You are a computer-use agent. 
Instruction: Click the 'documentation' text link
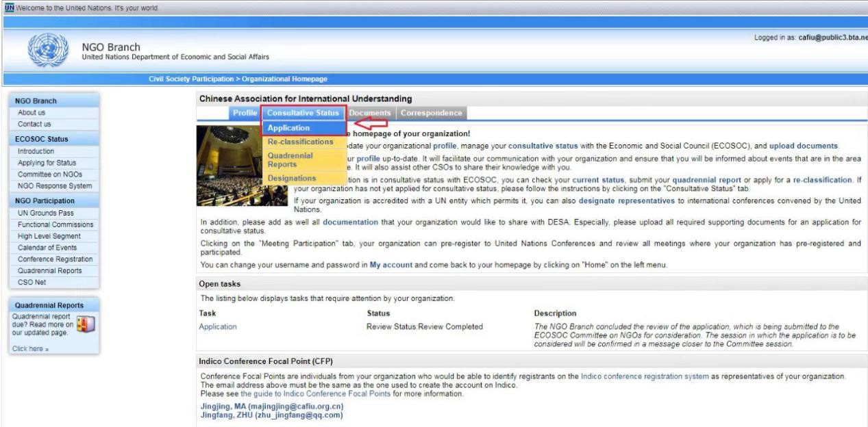click(350, 222)
